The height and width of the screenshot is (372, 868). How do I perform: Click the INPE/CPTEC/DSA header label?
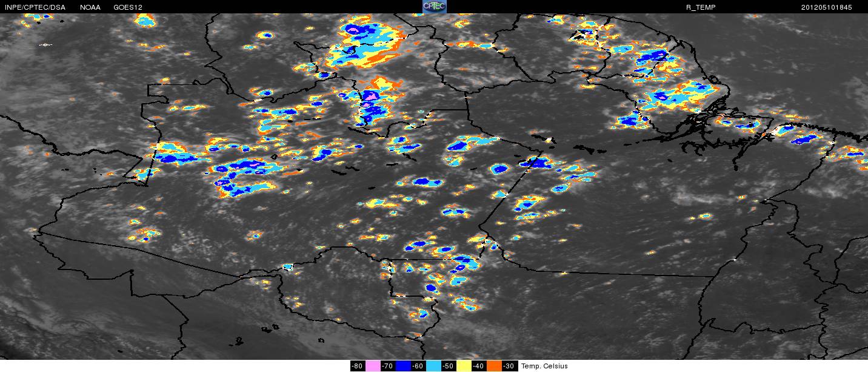click(x=35, y=7)
